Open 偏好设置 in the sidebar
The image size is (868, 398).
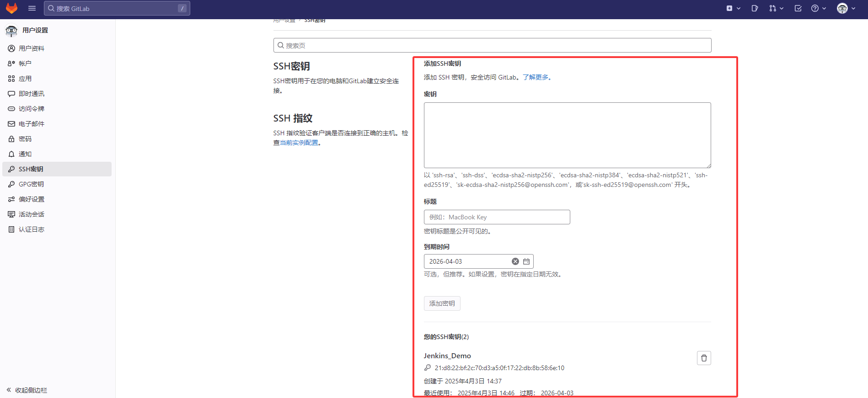pos(57,199)
